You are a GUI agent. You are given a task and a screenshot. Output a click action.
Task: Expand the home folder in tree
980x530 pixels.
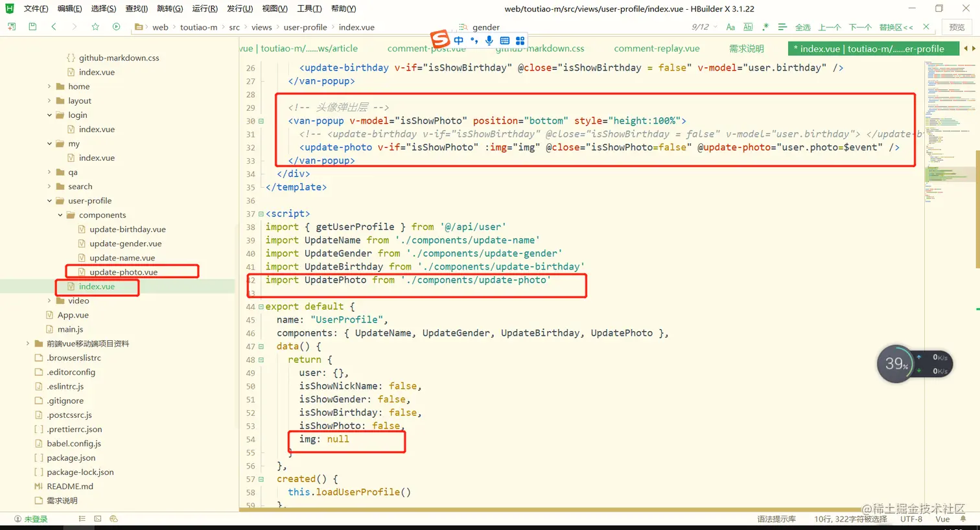click(49, 86)
